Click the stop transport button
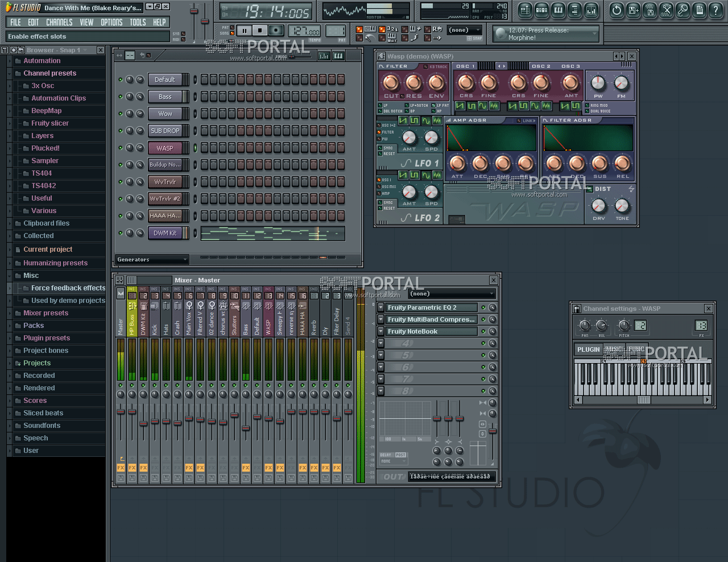728x562 pixels. point(260,31)
